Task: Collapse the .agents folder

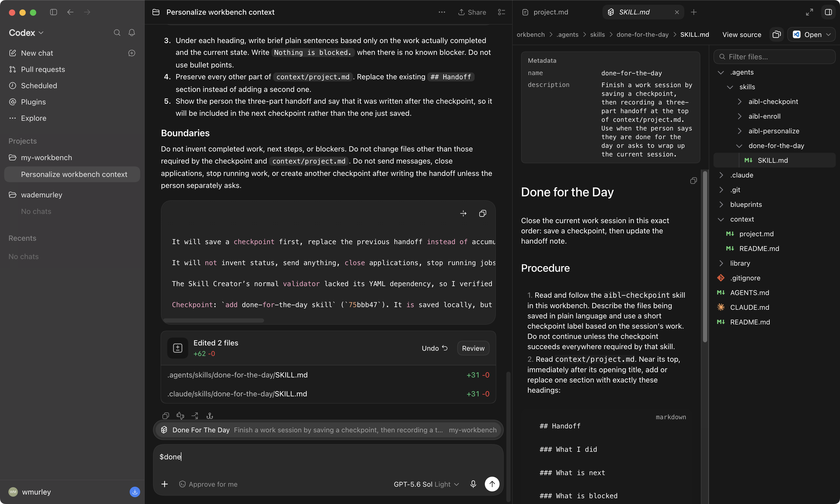Action: point(721,72)
